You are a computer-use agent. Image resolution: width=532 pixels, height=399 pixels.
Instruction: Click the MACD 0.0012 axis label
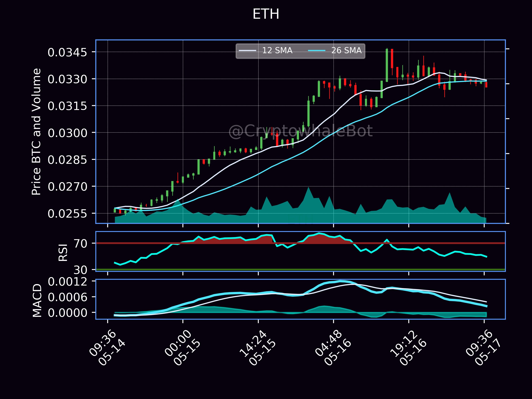[67, 282]
